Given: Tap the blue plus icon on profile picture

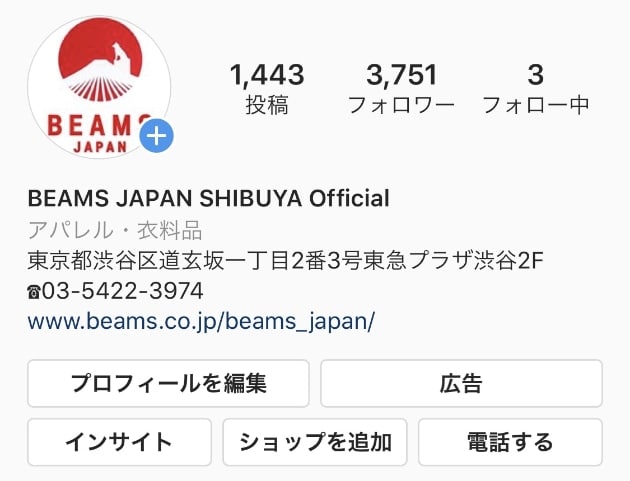Looking at the screenshot, I should click(x=156, y=136).
